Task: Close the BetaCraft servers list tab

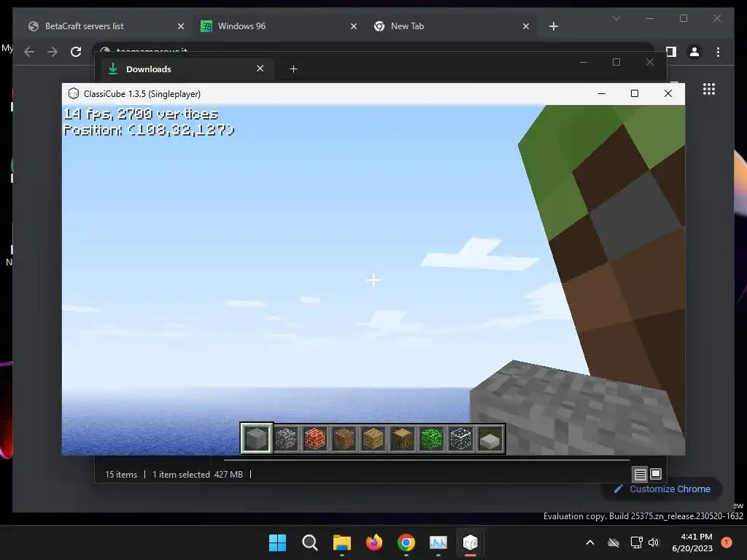Action: click(181, 26)
